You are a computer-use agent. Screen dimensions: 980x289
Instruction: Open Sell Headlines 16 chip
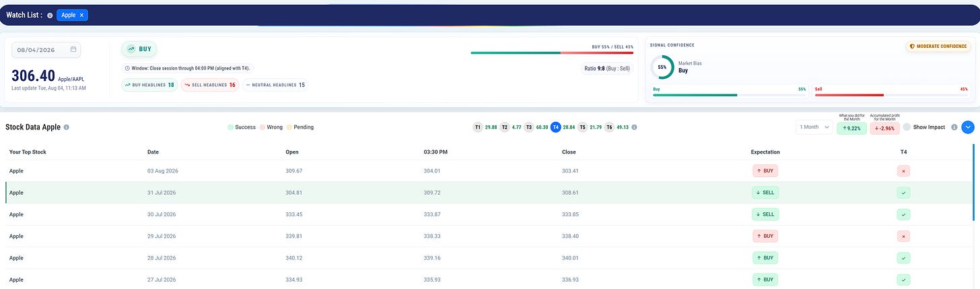pyautogui.click(x=209, y=85)
